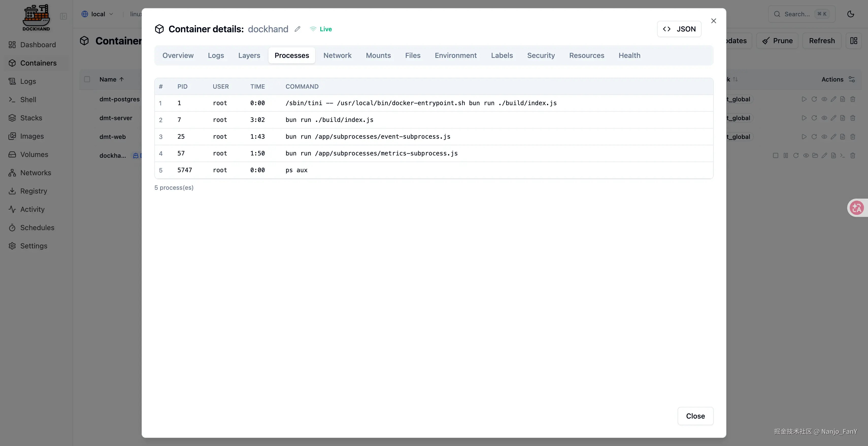Image resolution: width=868 pixels, height=446 pixels.
Task: Click the terminal shell icon in dockhand row
Action: pyautogui.click(x=842, y=155)
